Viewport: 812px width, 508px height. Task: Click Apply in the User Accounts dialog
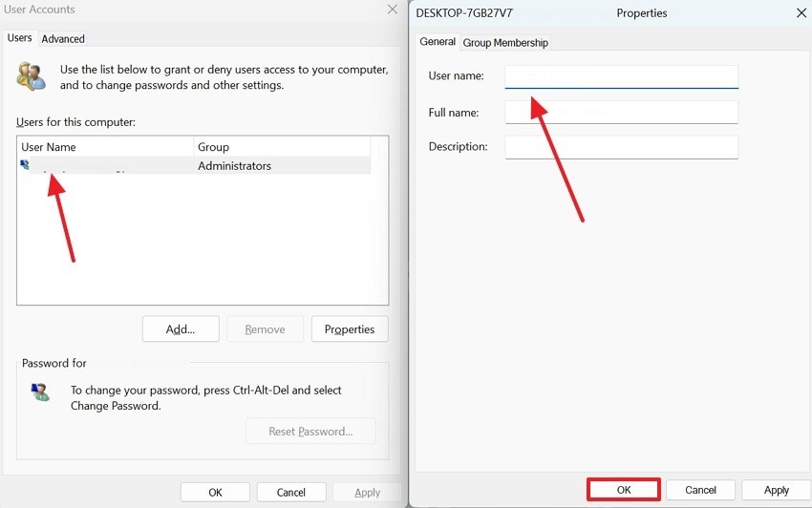(x=367, y=493)
